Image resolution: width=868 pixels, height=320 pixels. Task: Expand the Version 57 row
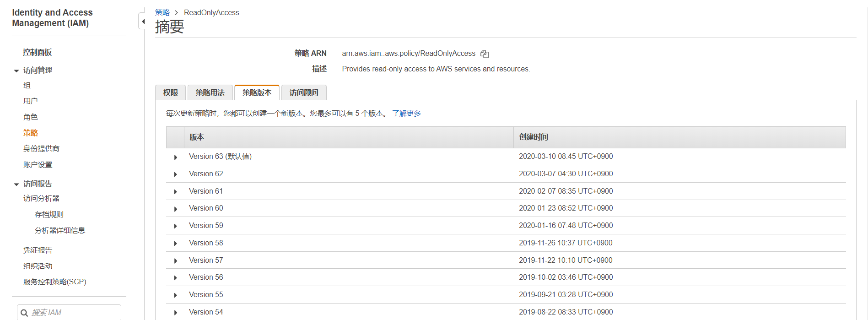click(176, 261)
